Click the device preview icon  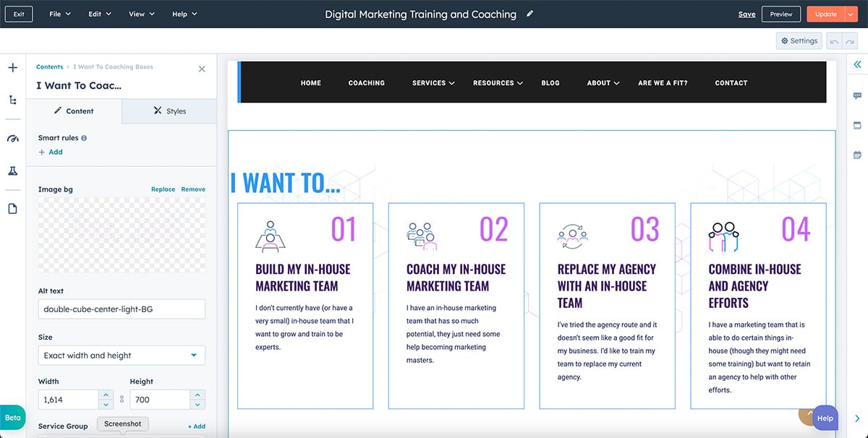pyautogui.click(x=856, y=124)
